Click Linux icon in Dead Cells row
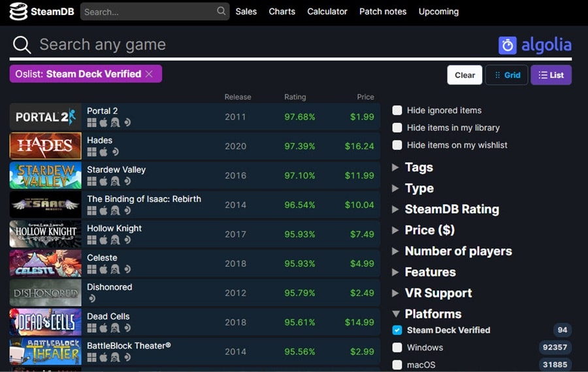 (115, 328)
